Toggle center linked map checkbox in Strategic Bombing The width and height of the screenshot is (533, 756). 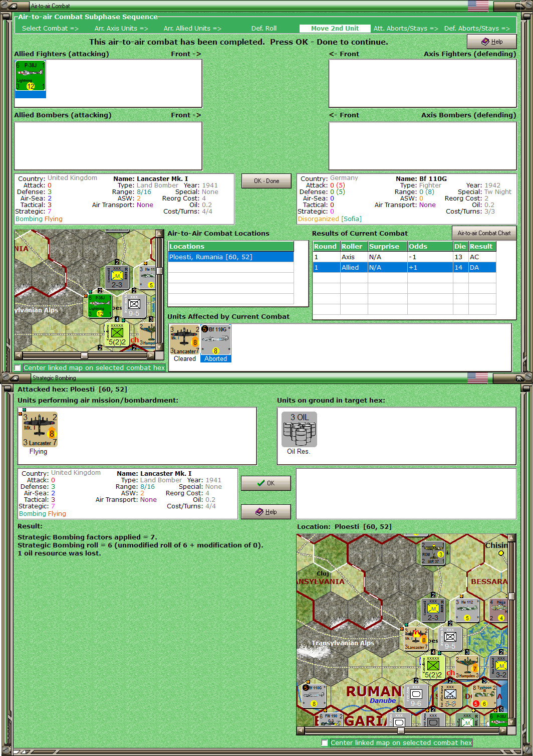coord(325,743)
